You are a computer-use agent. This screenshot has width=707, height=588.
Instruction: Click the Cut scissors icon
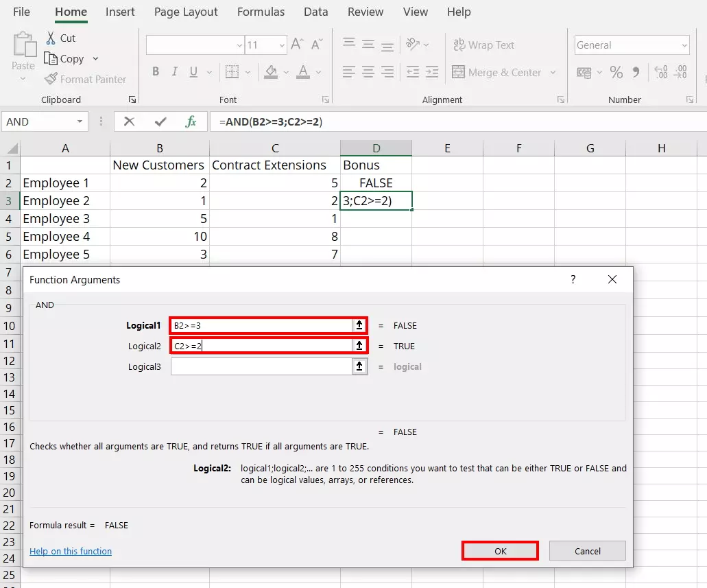pyautogui.click(x=51, y=38)
